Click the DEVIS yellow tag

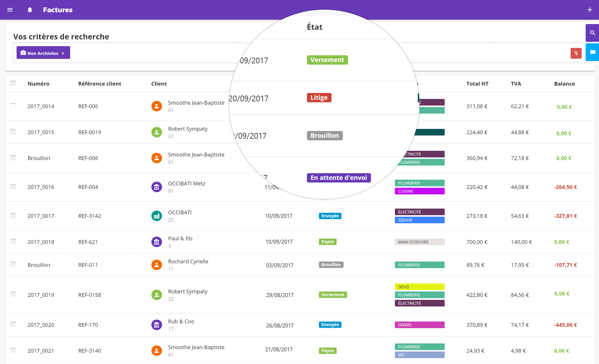point(420,287)
